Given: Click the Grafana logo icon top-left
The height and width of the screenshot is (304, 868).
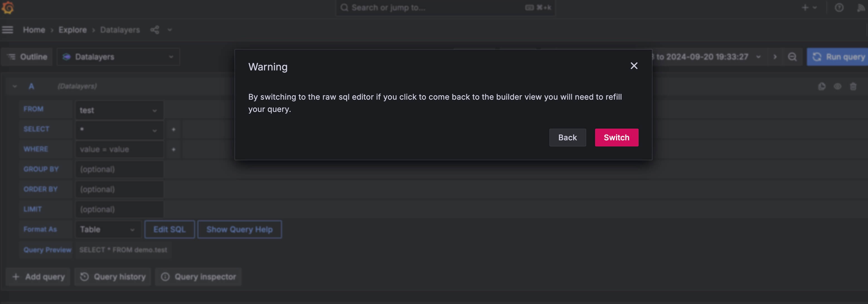Looking at the screenshot, I should point(8,8).
